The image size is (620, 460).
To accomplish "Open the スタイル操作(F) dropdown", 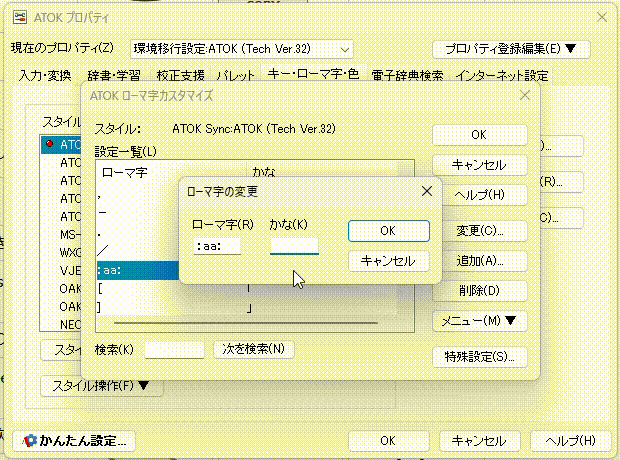I will [x=101, y=386].
